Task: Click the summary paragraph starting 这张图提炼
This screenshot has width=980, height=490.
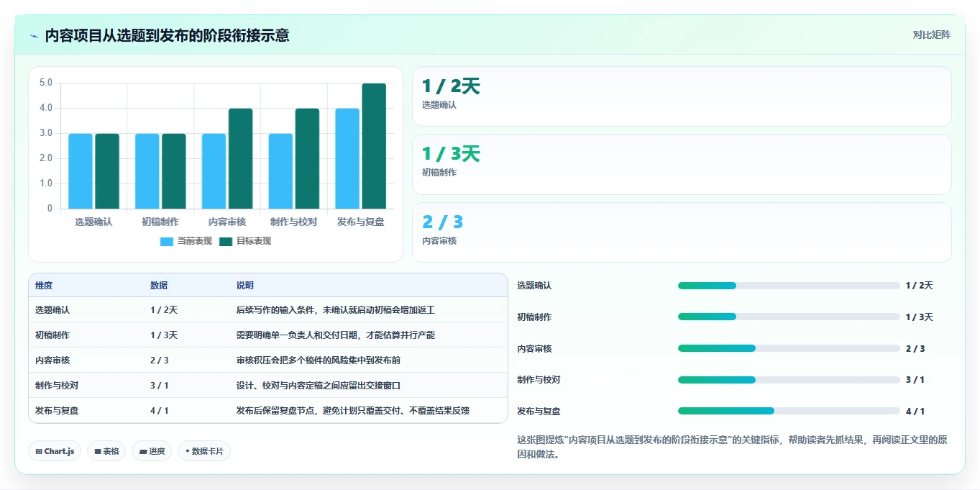Action: pos(733,447)
